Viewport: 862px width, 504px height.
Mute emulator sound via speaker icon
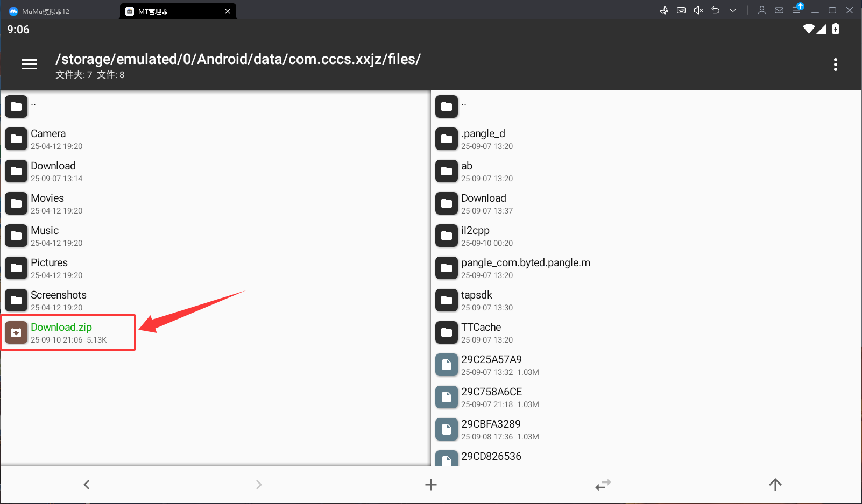tap(698, 10)
